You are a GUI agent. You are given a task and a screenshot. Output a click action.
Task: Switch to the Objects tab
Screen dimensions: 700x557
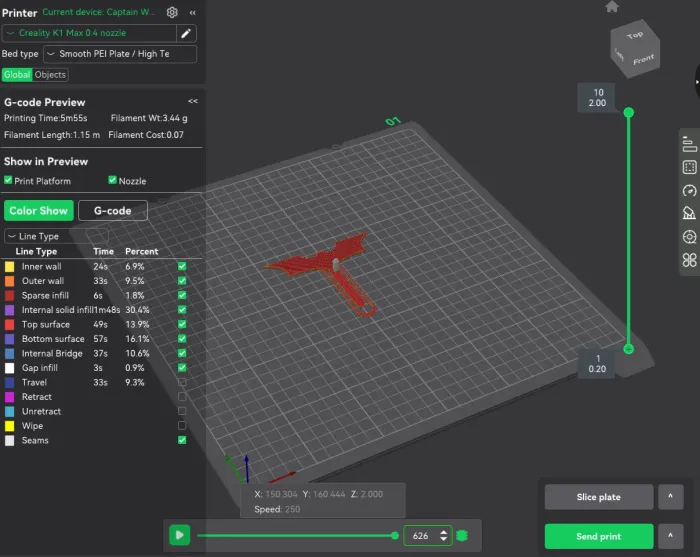(50, 75)
